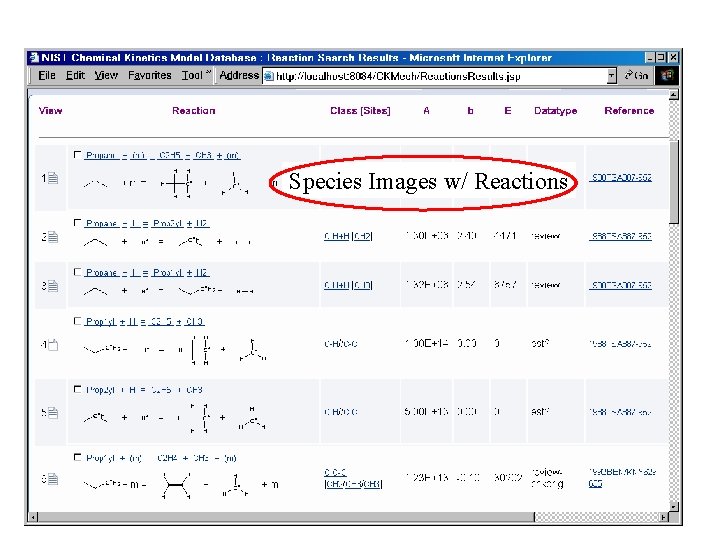Viewport: 720px width, 540px height.
Task: Tick checkbox for row 1 Propane reaction
Action: click(77, 155)
